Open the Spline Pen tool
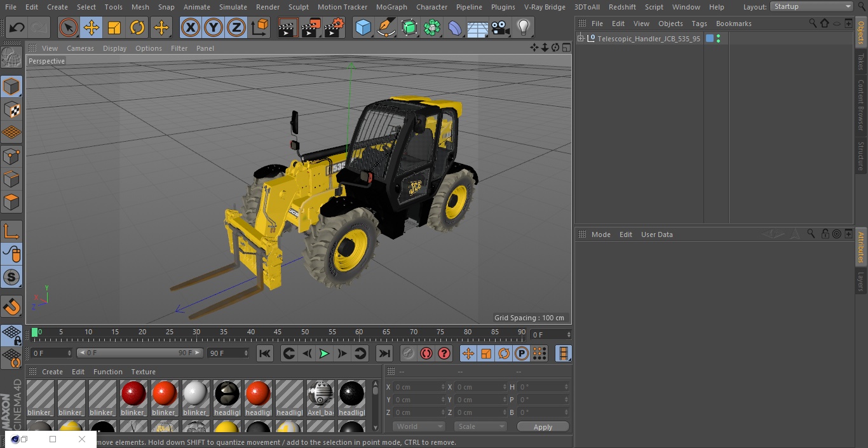The width and height of the screenshot is (868, 448). pyautogui.click(x=386, y=27)
